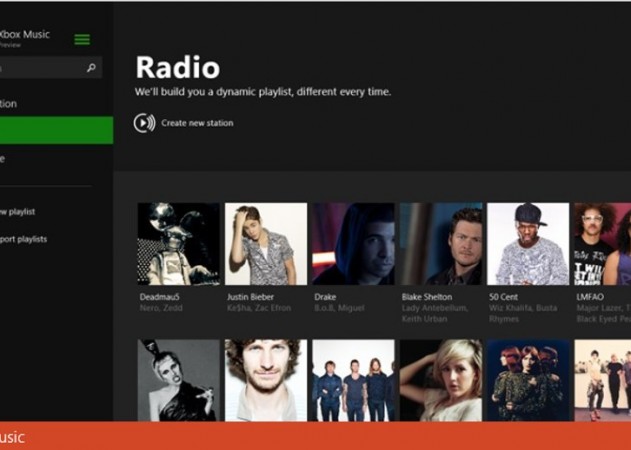Screen dimensions: 631x450
Task: Select the 50 Cent station thumbnail
Action: [528, 244]
